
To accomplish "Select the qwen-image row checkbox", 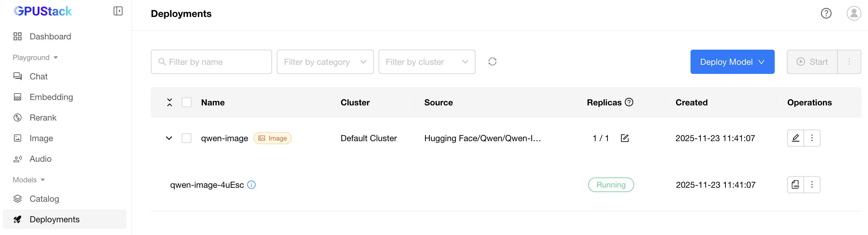I will coord(186,138).
